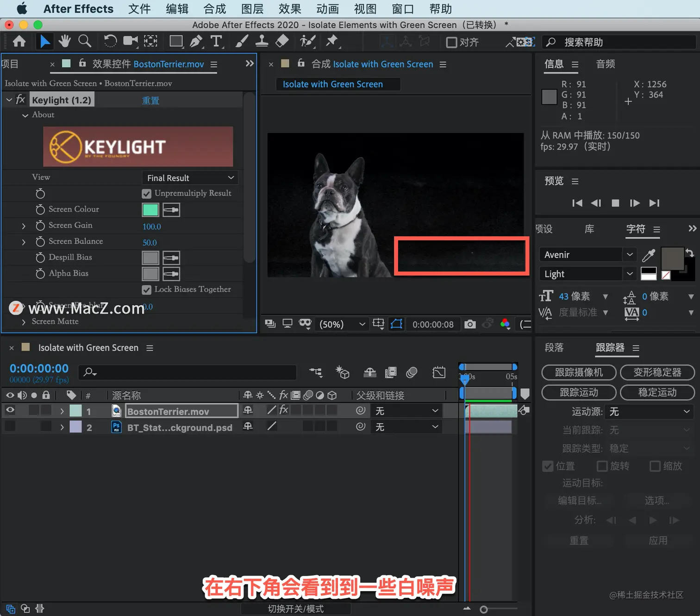Screen dimensions: 700x616
Task: Toggle the 位置 tracker checkbox
Action: [x=548, y=466]
